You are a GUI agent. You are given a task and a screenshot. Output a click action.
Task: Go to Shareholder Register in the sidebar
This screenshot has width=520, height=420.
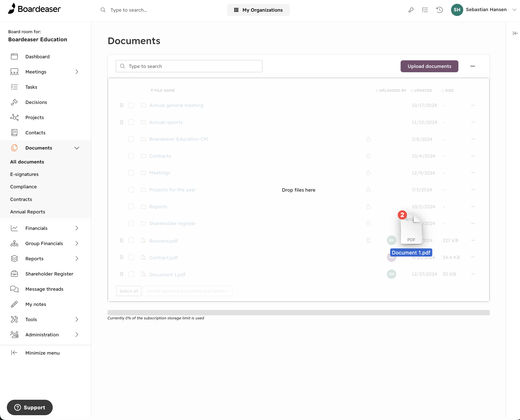pyautogui.click(x=49, y=274)
